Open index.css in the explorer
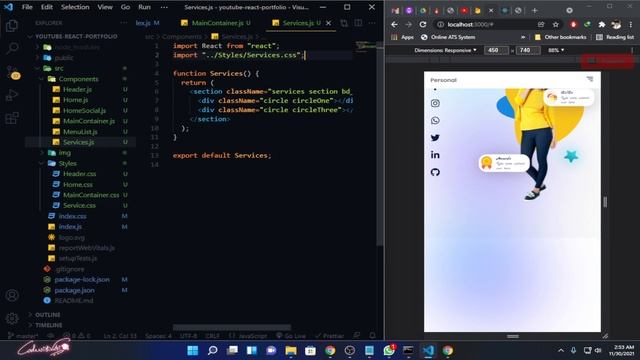 pos(72,216)
